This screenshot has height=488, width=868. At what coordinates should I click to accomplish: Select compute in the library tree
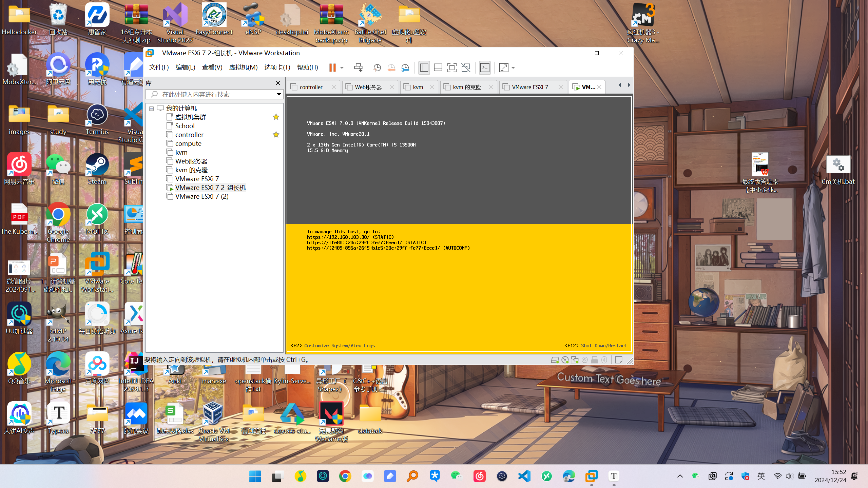coord(188,143)
